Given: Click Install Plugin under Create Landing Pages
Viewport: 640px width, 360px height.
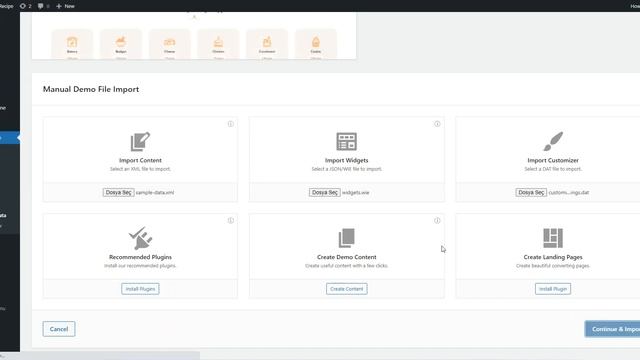Looking at the screenshot, I should click(553, 289).
